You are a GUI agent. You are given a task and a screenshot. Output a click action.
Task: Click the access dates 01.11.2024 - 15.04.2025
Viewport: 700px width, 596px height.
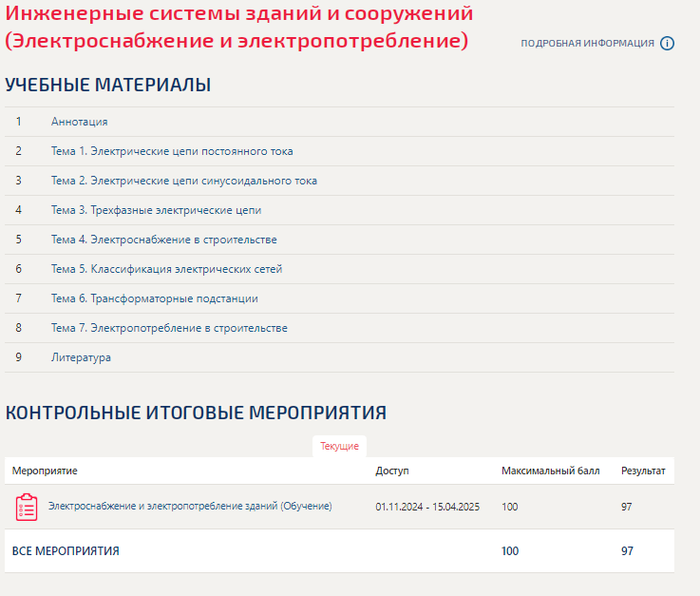click(x=427, y=507)
